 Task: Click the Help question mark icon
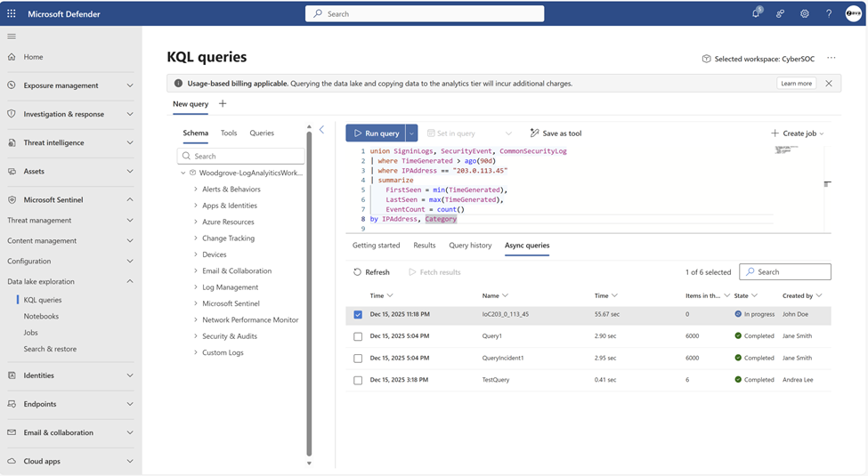[829, 14]
